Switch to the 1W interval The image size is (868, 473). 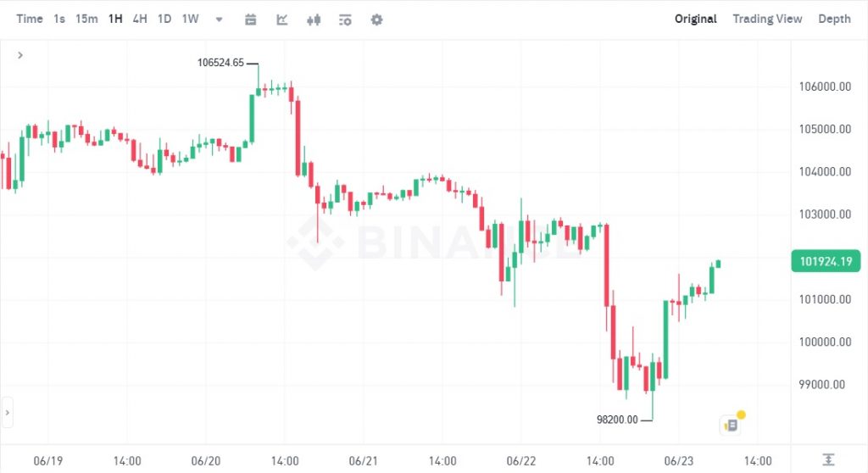point(190,19)
